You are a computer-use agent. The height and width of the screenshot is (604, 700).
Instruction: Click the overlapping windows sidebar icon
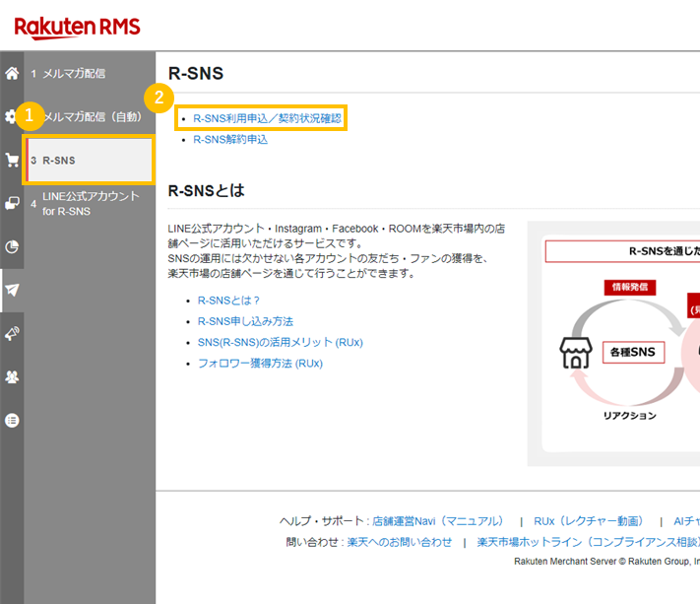[12, 203]
